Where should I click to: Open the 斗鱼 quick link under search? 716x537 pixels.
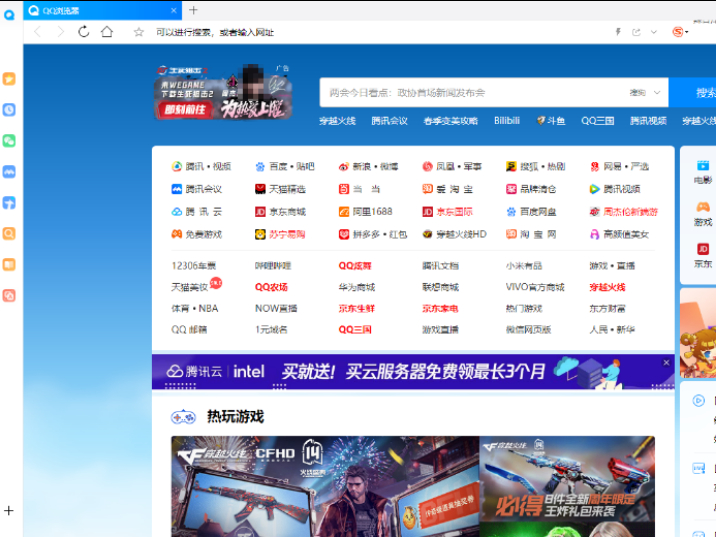tap(551, 121)
